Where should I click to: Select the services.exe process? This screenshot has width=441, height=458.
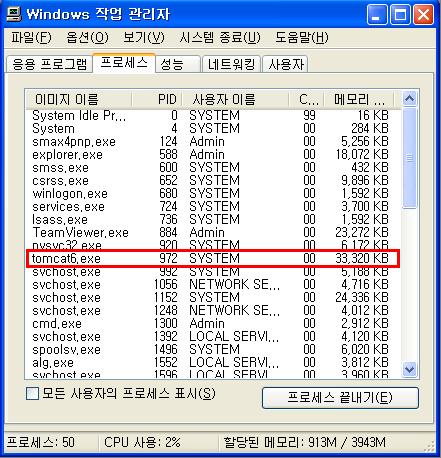(x=213, y=206)
